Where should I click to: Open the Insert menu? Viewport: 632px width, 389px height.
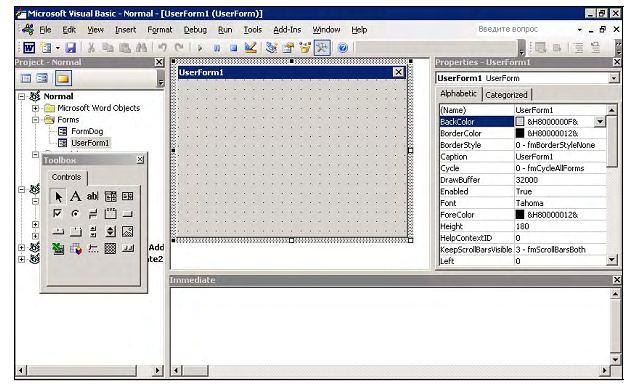(x=125, y=30)
